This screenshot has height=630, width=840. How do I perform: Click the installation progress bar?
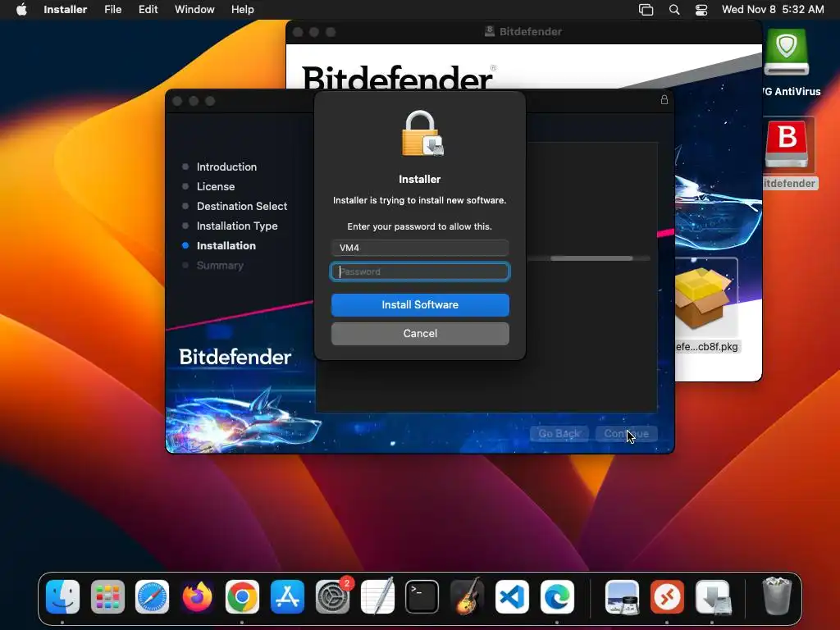click(x=588, y=258)
